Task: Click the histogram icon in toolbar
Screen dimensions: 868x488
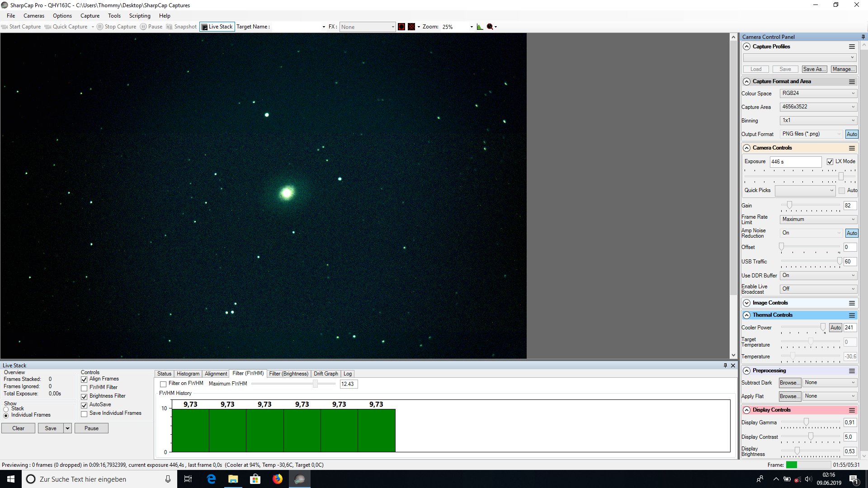Action: 480,27
